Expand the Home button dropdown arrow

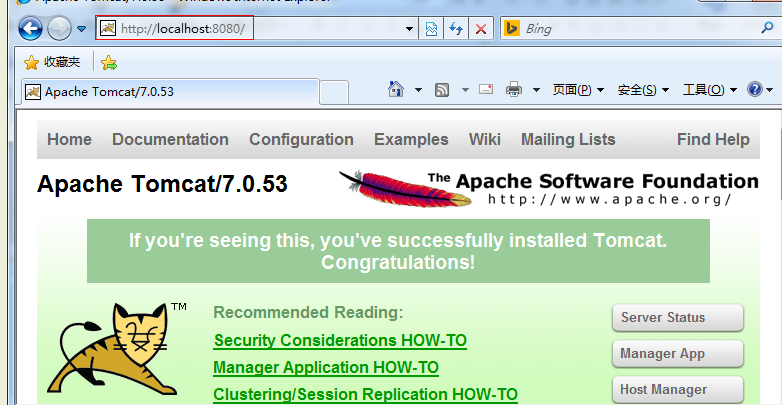[418, 90]
